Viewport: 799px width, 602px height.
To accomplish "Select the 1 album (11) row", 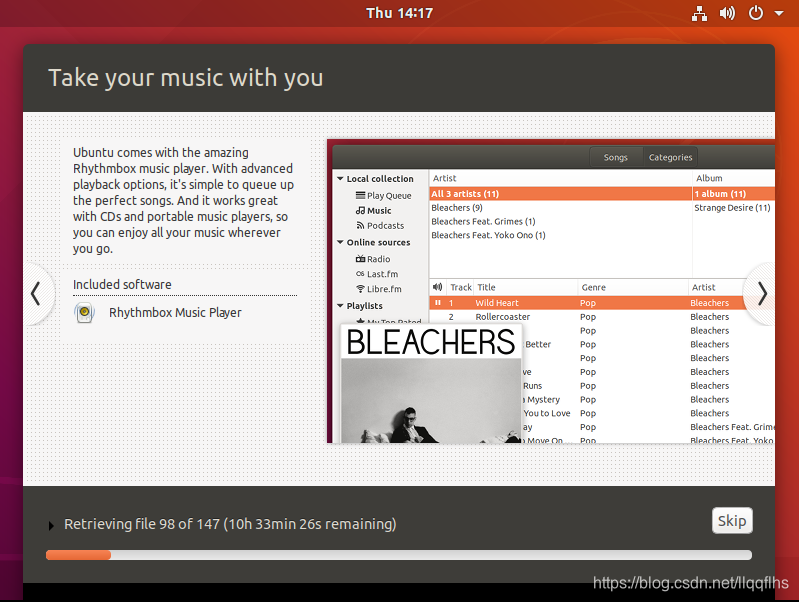I will click(734, 194).
